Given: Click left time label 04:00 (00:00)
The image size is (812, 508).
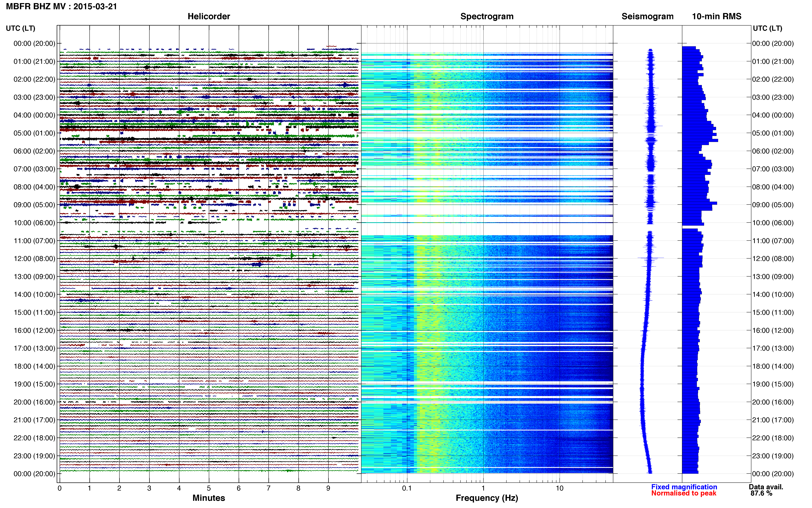Looking at the screenshot, I should pos(34,115).
